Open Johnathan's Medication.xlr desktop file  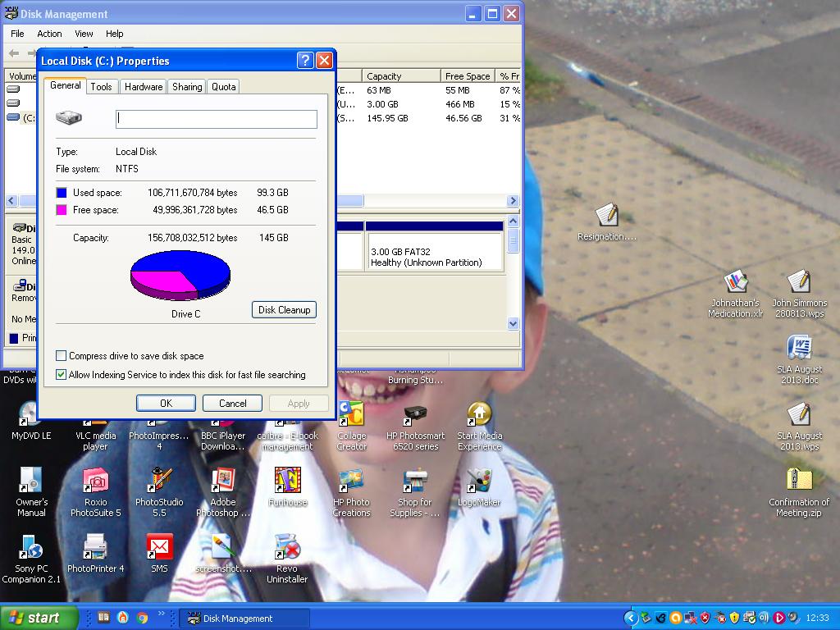(736, 282)
